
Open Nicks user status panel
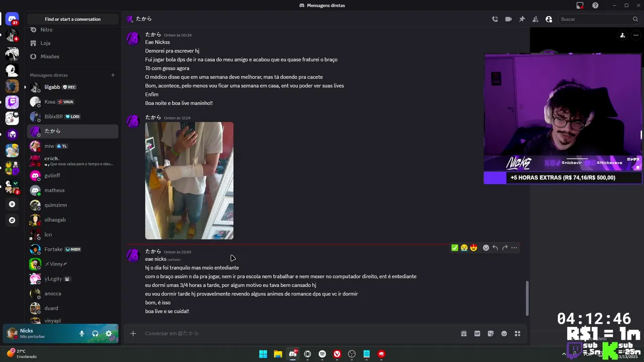(x=38, y=333)
